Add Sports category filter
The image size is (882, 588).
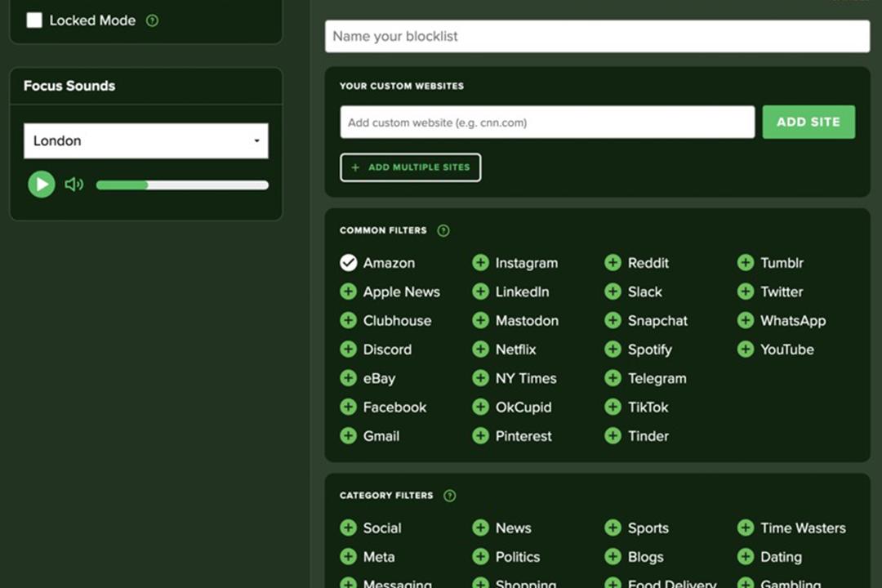(x=612, y=528)
